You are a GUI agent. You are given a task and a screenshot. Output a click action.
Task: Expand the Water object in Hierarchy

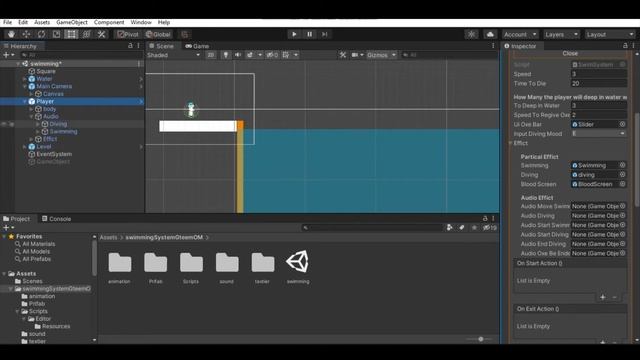[x=24, y=79]
